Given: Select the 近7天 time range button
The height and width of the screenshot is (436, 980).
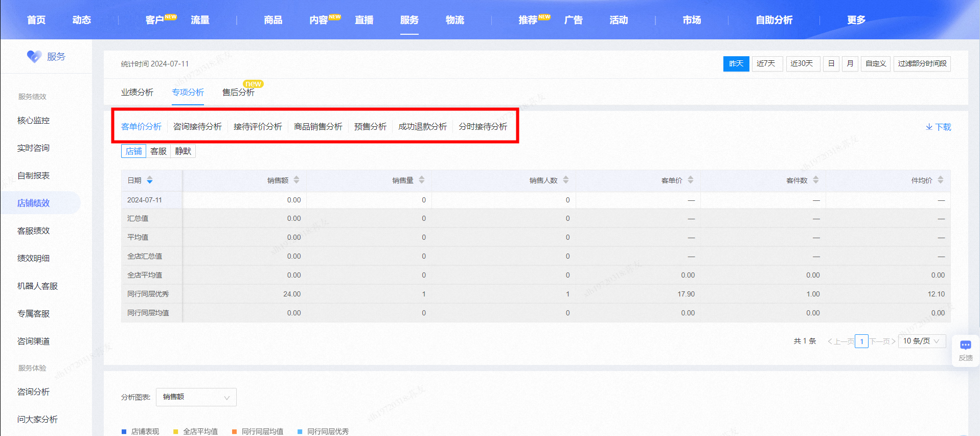Looking at the screenshot, I should click(766, 64).
